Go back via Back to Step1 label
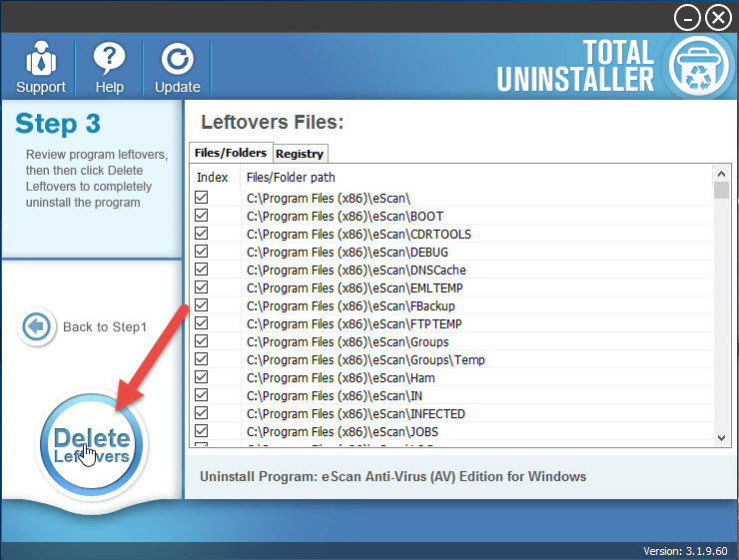The width and height of the screenshot is (739, 560). click(x=105, y=326)
